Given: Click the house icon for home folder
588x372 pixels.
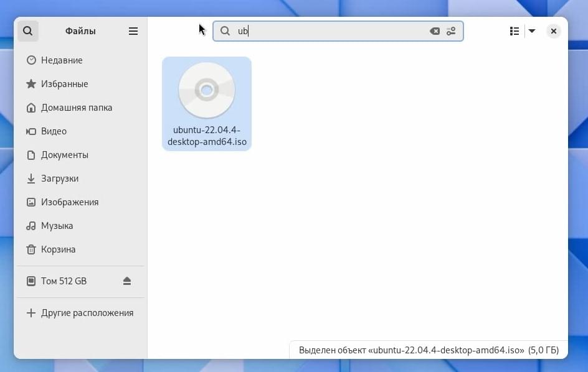Looking at the screenshot, I should click(31, 108).
